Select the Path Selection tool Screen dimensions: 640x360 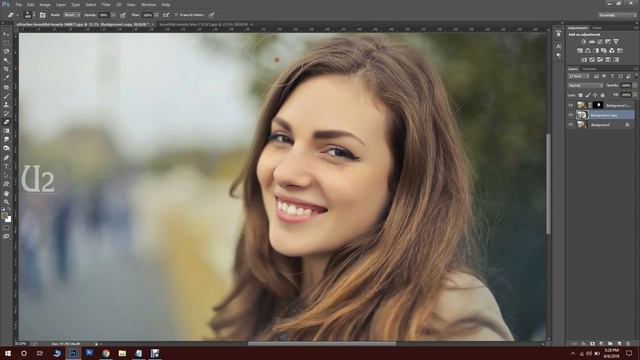click(6, 175)
